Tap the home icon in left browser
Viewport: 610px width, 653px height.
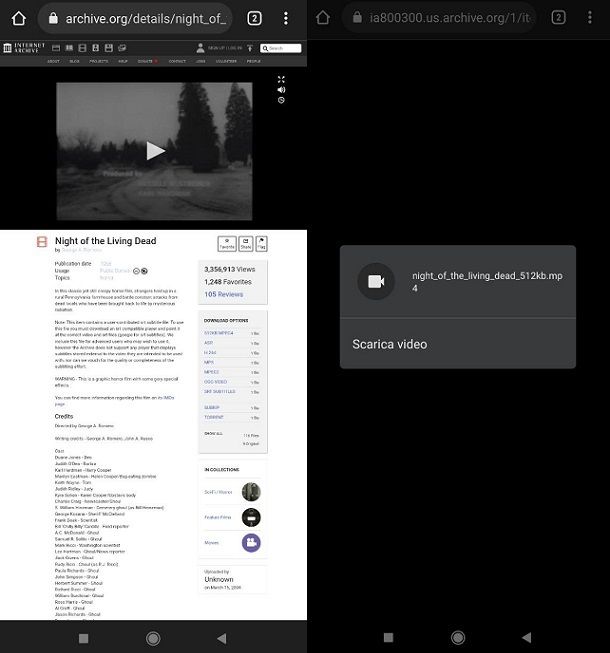19,18
